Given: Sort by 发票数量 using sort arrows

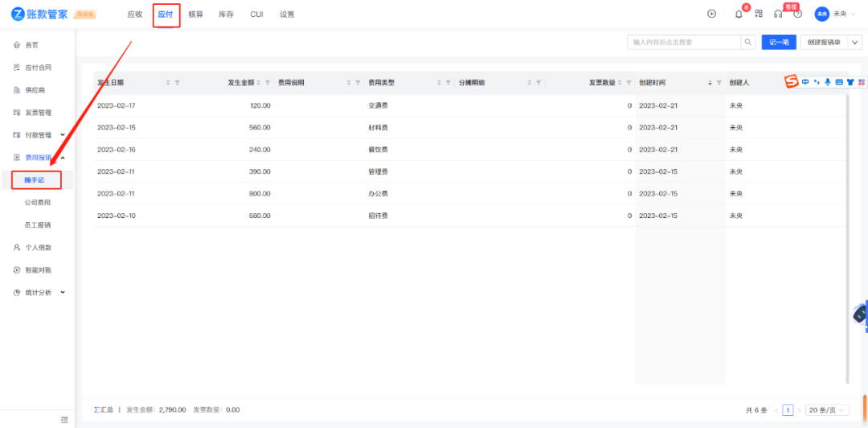Looking at the screenshot, I should click(x=620, y=83).
